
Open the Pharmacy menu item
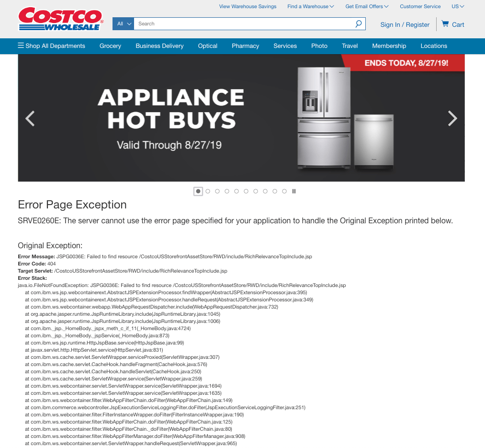click(x=245, y=46)
